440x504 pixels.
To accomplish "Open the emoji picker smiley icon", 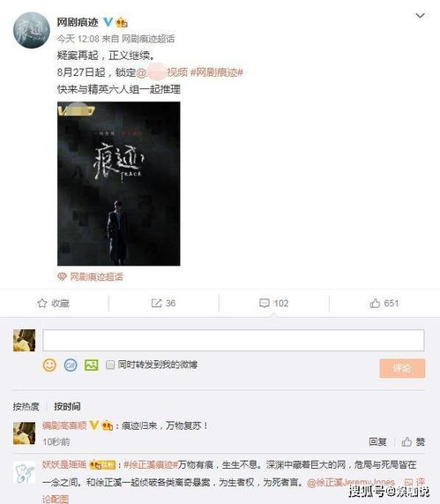I will (x=49, y=365).
